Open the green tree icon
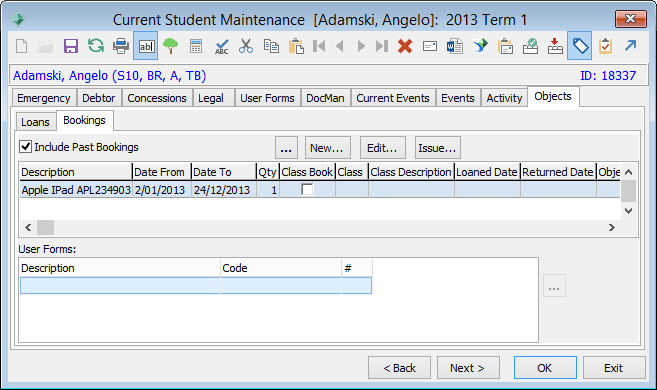This screenshot has height=390, width=657. coord(171,46)
